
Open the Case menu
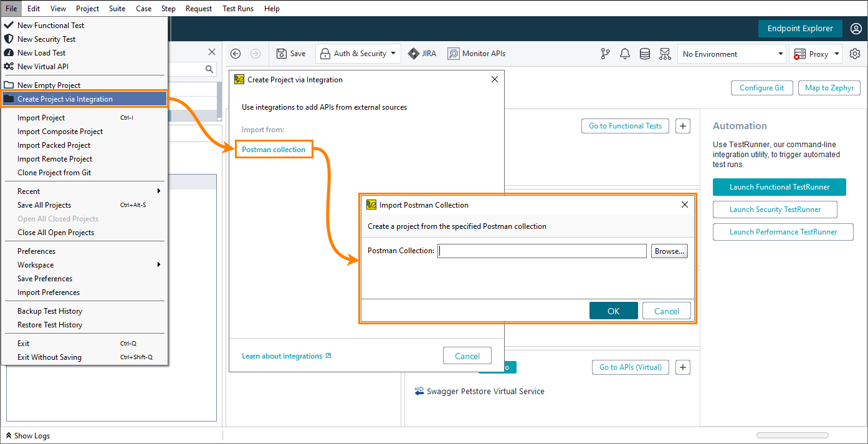[x=143, y=9]
